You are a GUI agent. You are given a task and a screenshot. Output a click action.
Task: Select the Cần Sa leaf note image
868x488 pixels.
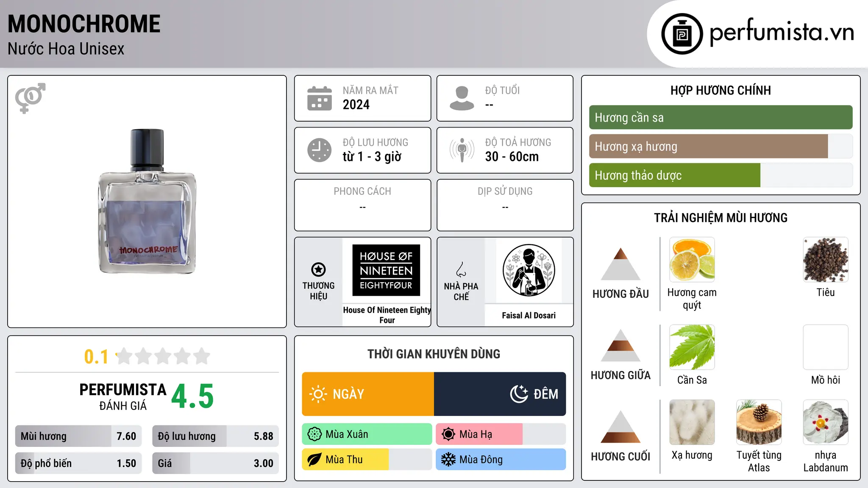coord(692,347)
